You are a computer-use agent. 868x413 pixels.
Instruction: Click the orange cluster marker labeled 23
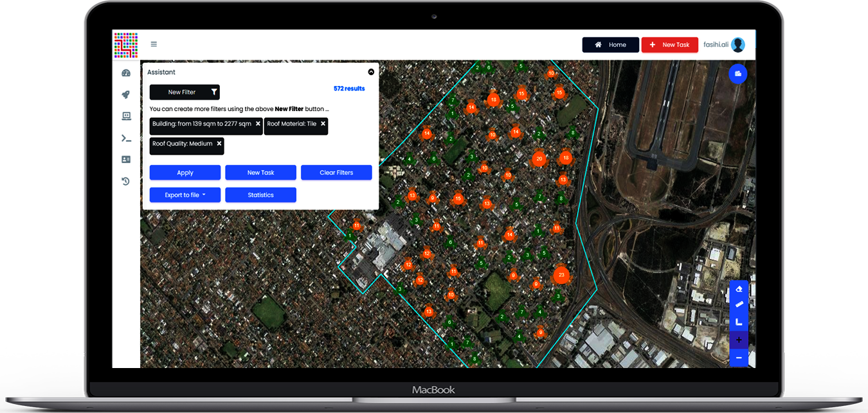pos(561,275)
